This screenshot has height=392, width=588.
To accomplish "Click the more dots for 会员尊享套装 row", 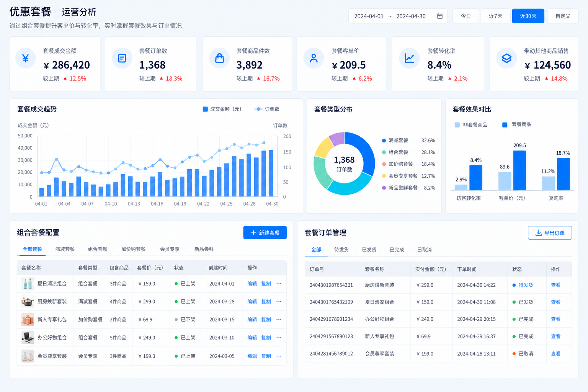I will (x=279, y=356).
